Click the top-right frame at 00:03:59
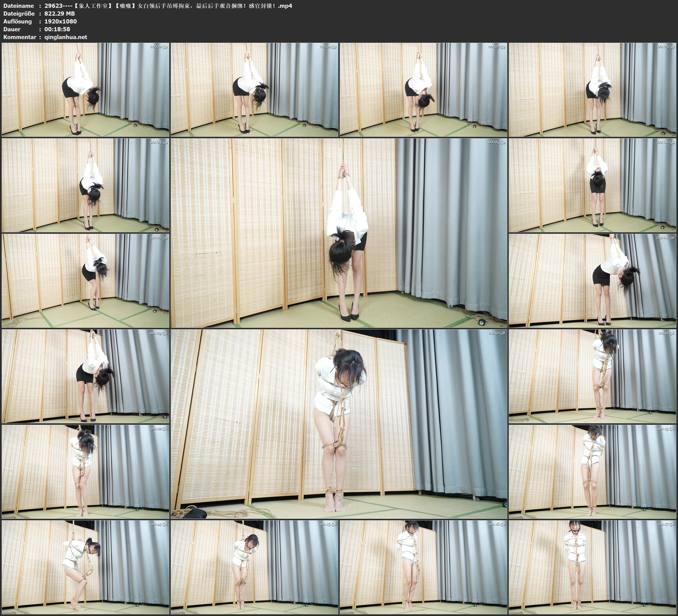Viewport: 678px width, 616px height. pyautogui.click(x=592, y=89)
